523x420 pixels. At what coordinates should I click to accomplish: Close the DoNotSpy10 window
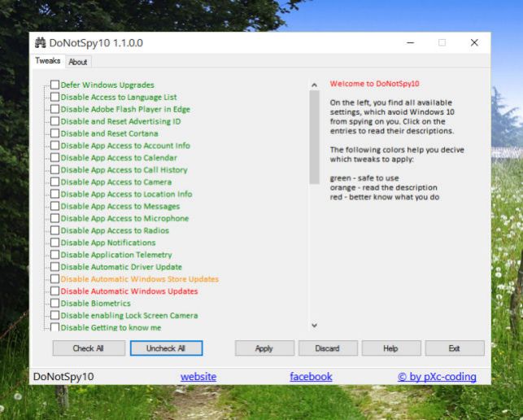coord(474,43)
